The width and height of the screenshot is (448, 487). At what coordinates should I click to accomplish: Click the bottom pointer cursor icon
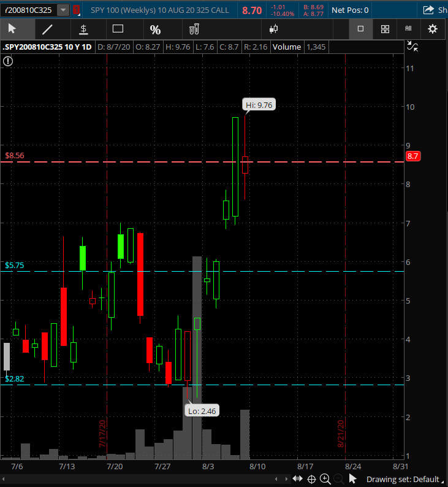[353, 478]
